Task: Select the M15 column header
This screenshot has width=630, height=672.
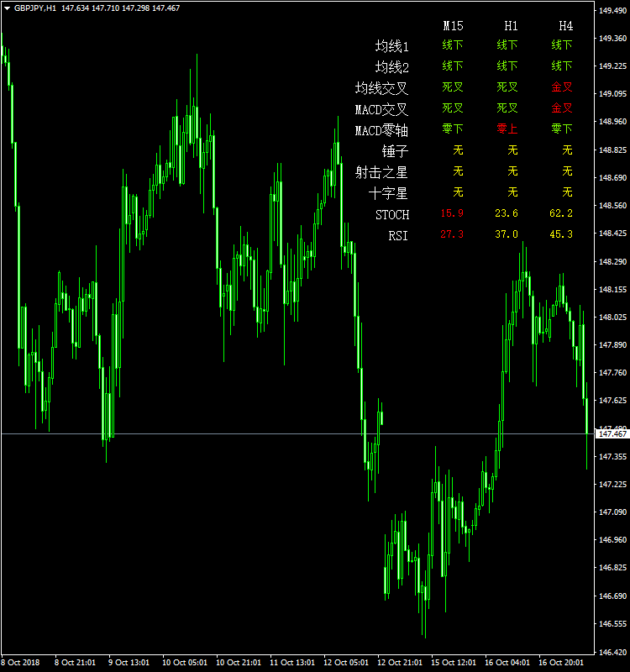Action: point(453,26)
